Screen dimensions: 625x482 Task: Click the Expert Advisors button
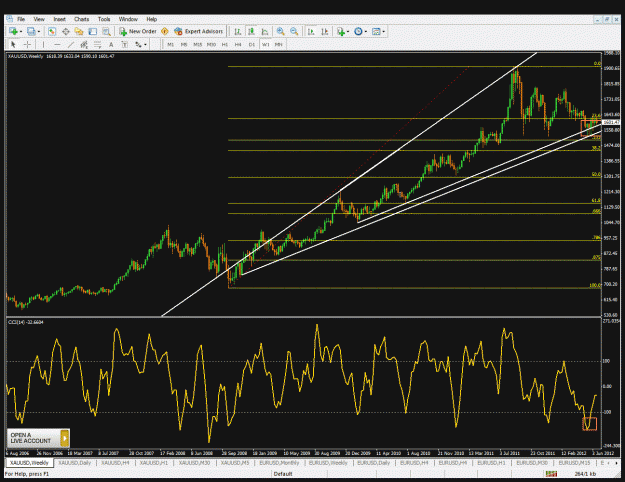199,31
